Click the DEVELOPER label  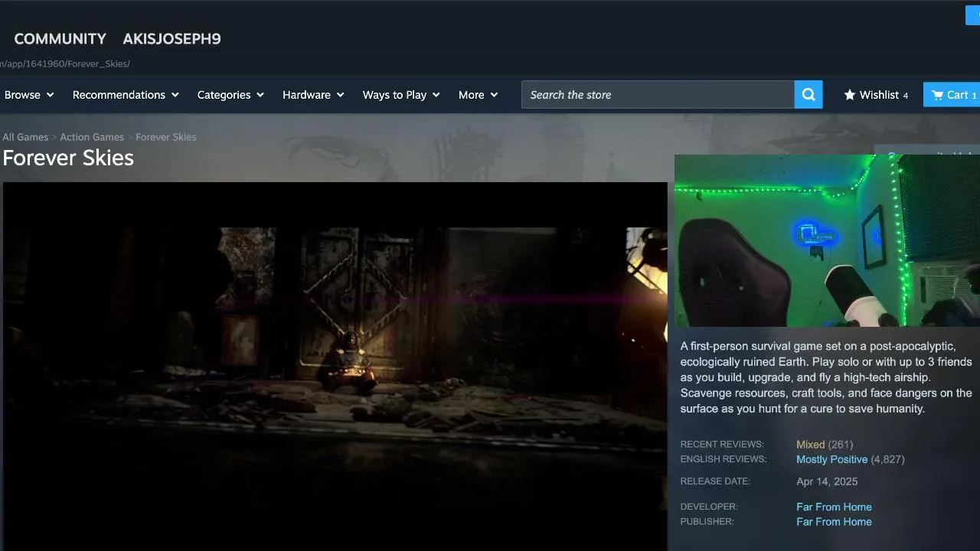tap(709, 507)
